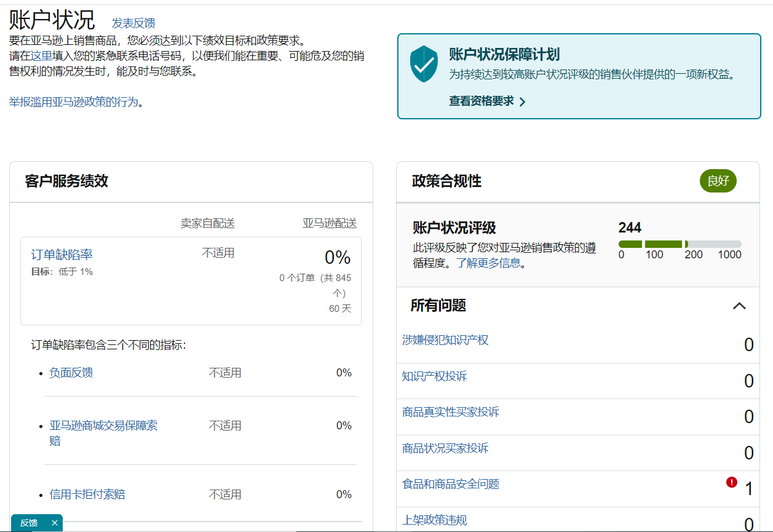Open 涉嫌侵犯知识产权 issue
Screen dimensions: 773x532
coord(445,340)
